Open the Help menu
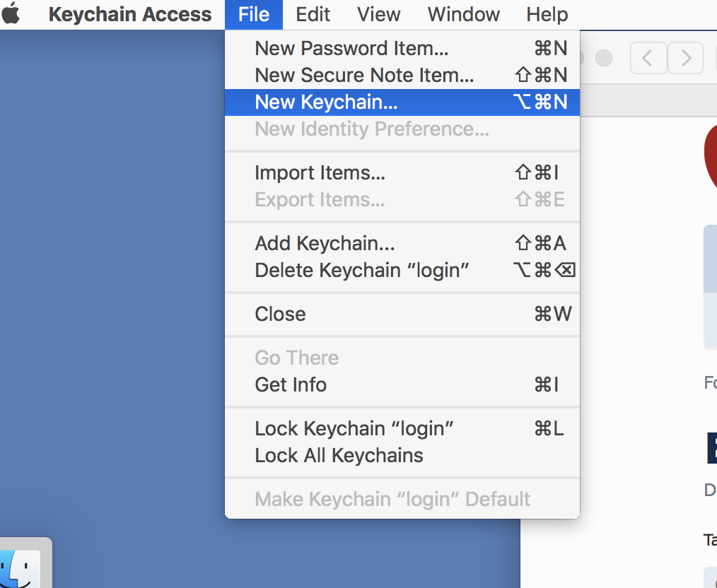Screen dimensions: 717x588 (547, 15)
